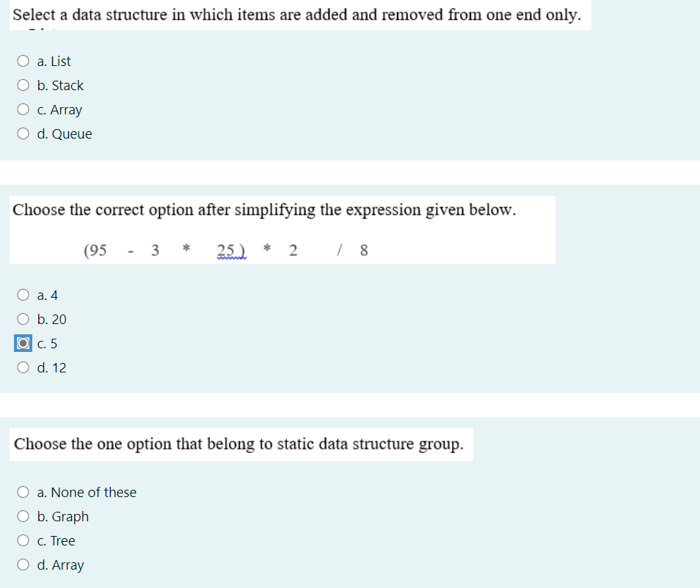Pick 'b. Graph' as a static structure
Viewport: 700px width, 588px height.
pyautogui.click(x=23, y=515)
